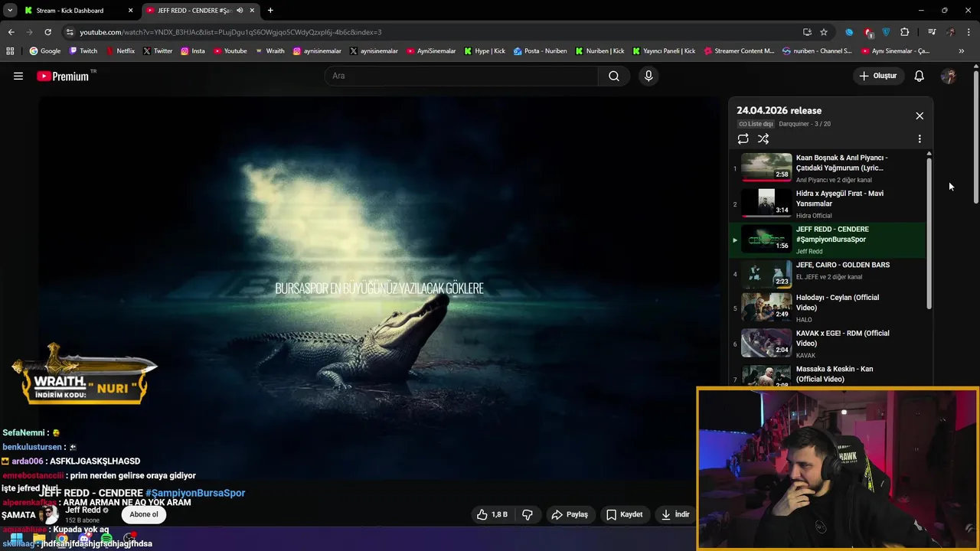Play Hidra x Ayşegül Fırat - Mavi Yansımalar
The height and width of the screenshot is (551, 980).
tap(828, 204)
